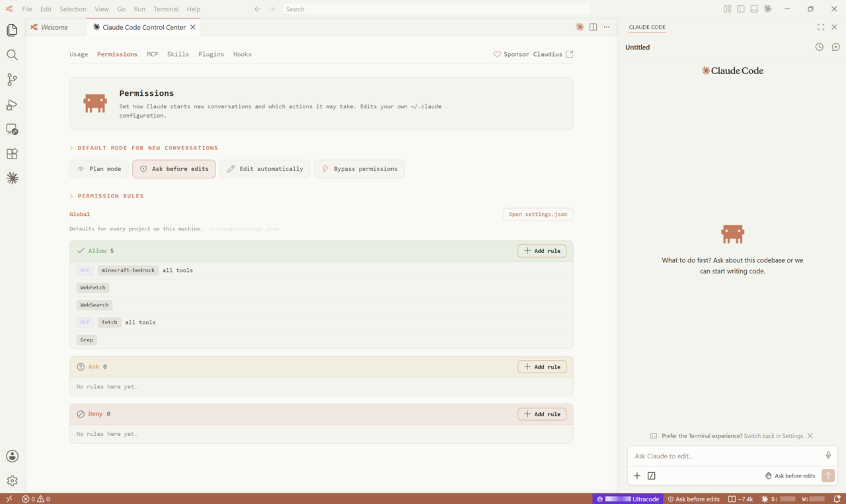Switch to the Plugins tab
The height and width of the screenshot is (504, 846).
(211, 54)
